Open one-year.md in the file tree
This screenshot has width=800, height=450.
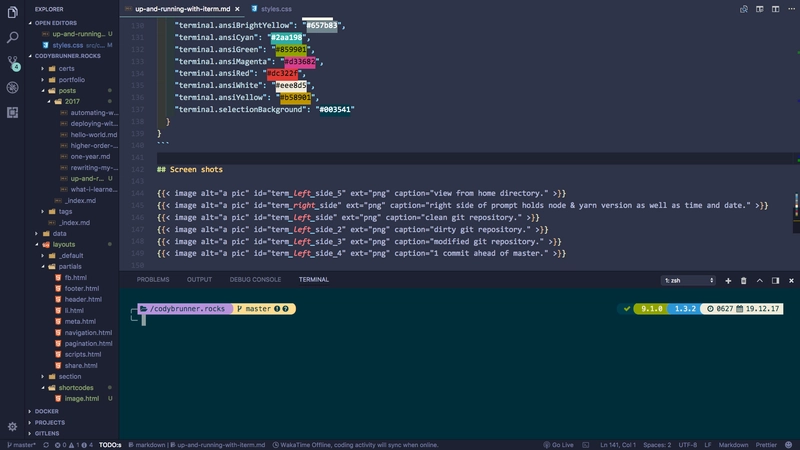[90, 157]
